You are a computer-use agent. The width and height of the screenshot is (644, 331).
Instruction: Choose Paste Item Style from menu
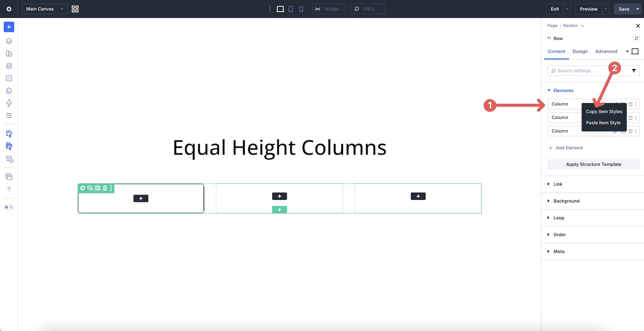(x=603, y=123)
